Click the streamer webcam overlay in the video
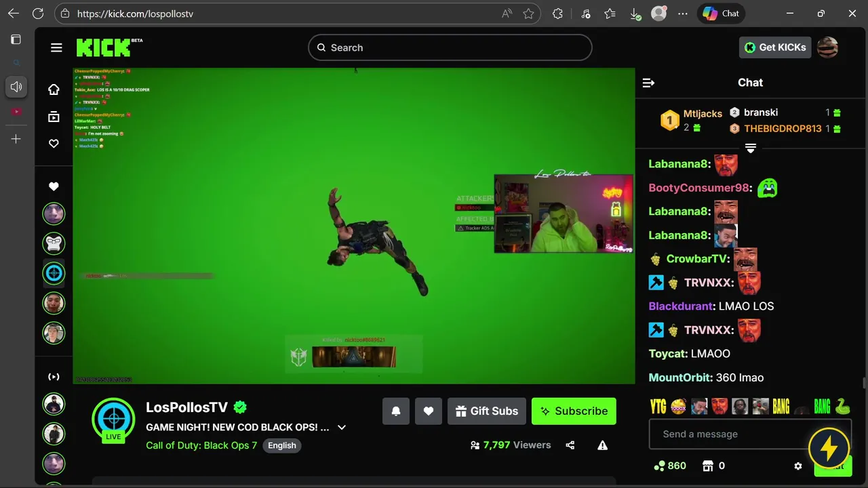 pos(564,213)
